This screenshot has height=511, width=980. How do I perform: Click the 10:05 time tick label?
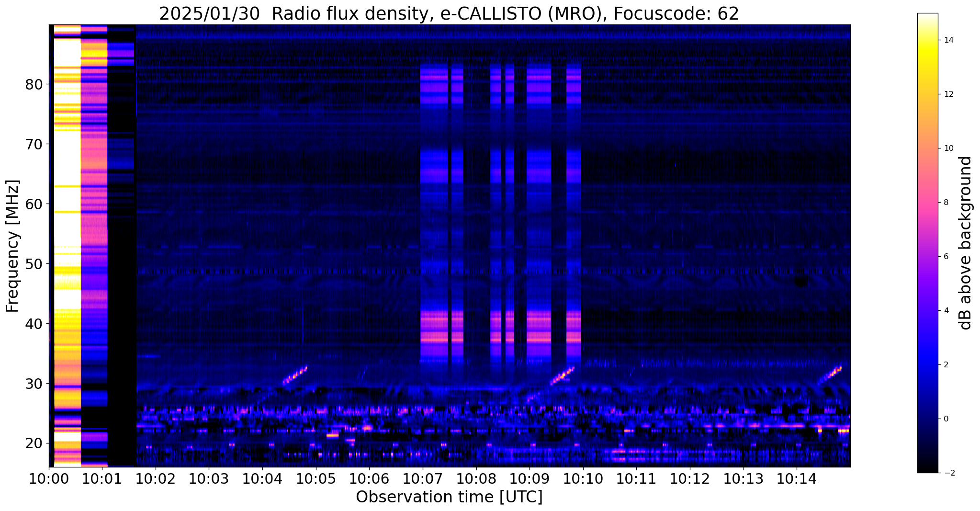(315, 479)
